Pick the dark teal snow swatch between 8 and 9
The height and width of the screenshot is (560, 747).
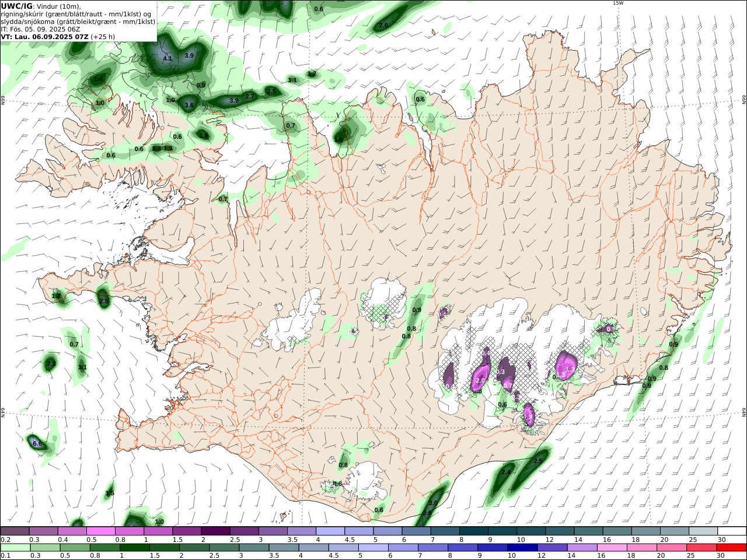click(473, 531)
